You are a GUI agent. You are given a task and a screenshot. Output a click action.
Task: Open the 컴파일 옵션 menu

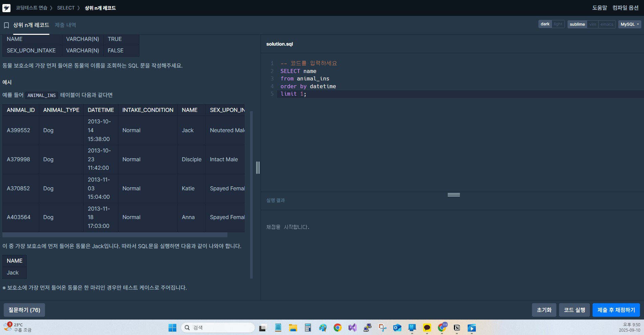tap(625, 8)
